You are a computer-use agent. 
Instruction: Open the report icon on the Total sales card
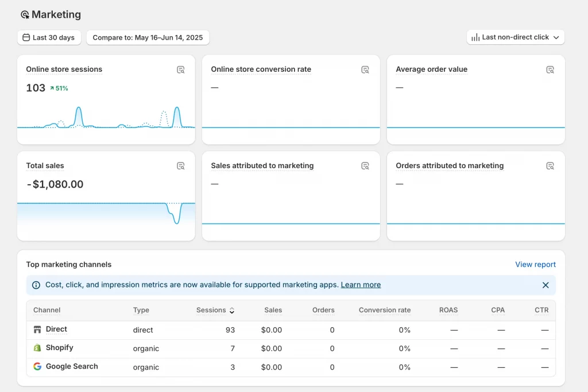180,166
